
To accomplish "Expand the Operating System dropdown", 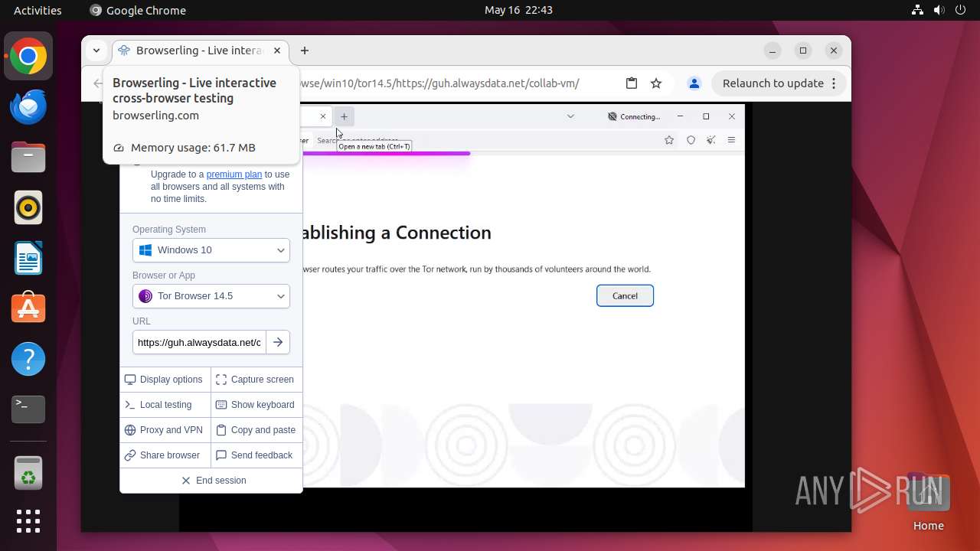I will tap(211, 250).
